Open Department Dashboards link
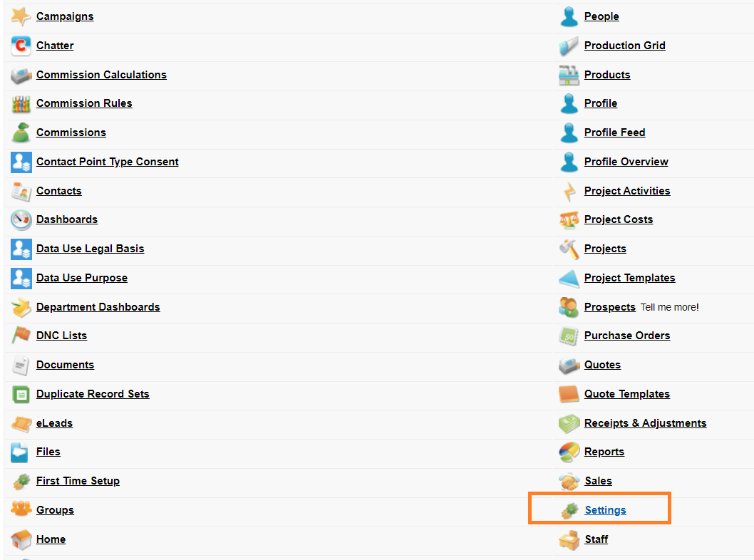The width and height of the screenshot is (754, 560). (x=98, y=307)
